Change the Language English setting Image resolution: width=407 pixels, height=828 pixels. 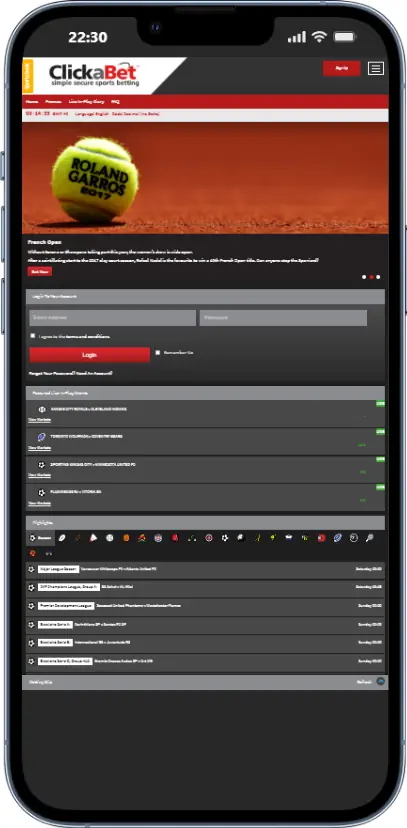91,114
